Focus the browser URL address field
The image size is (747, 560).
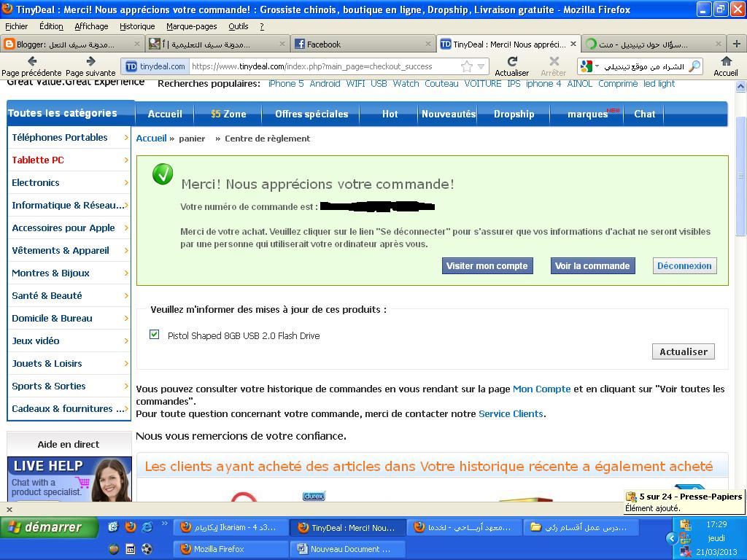coord(324,66)
